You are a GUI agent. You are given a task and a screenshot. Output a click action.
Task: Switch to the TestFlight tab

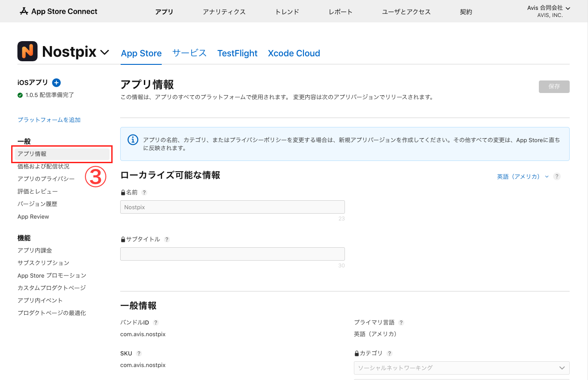coord(237,53)
